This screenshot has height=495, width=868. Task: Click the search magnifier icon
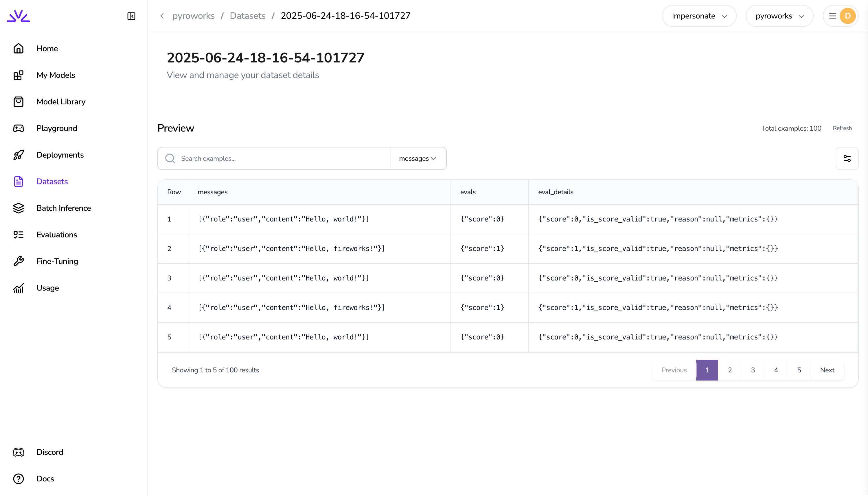point(170,158)
